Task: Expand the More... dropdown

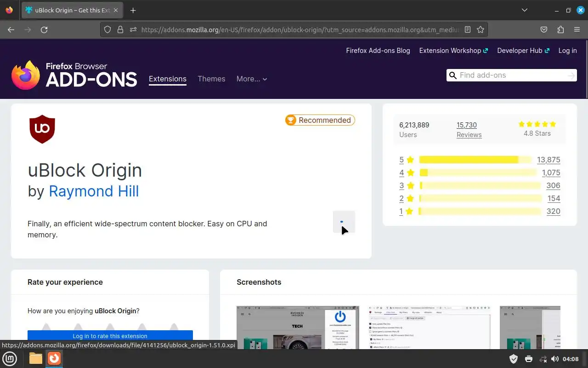Action: (x=252, y=79)
